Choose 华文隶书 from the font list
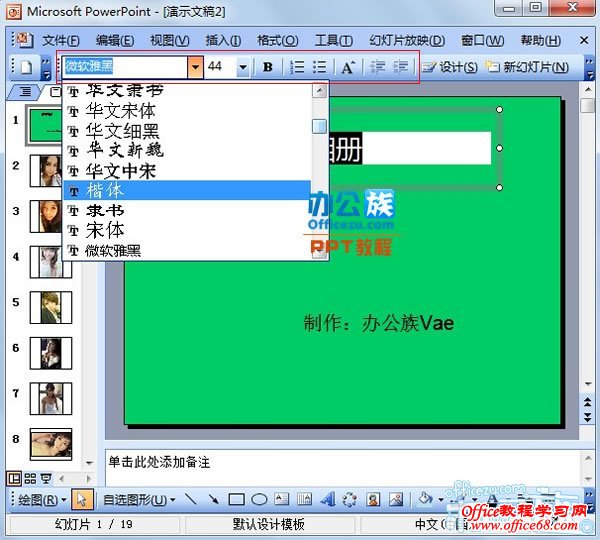 pyautogui.click(x=188, y=91)
